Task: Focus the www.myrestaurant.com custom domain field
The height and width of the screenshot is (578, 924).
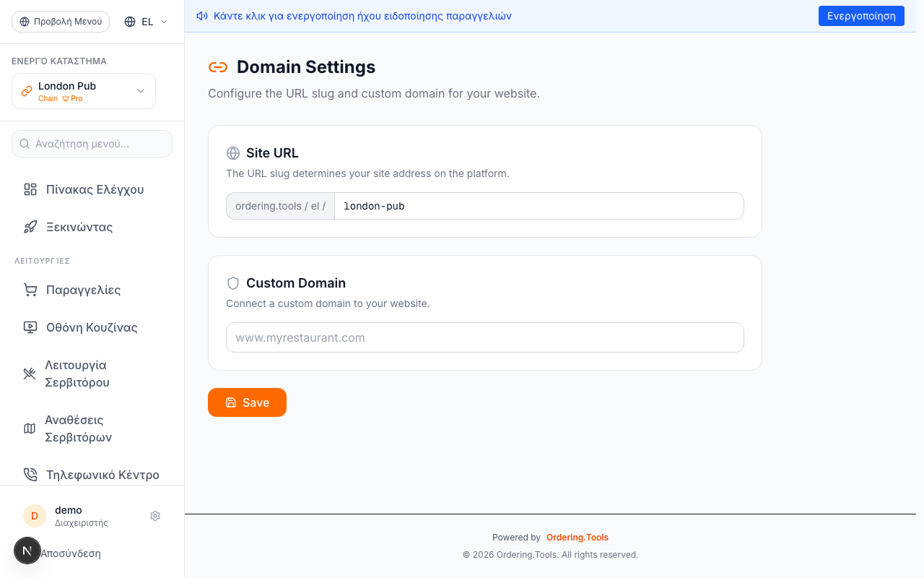Action: (x=485, y=337)
